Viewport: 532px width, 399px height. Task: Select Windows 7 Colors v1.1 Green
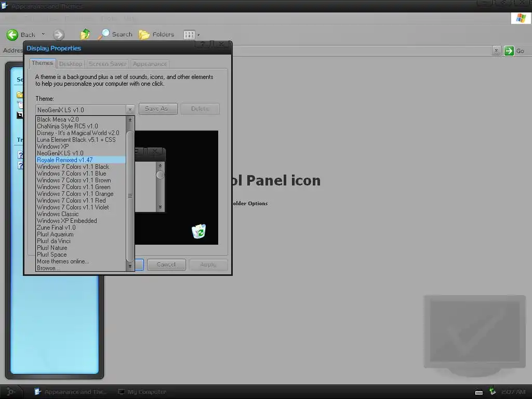[x=81, y=187]
